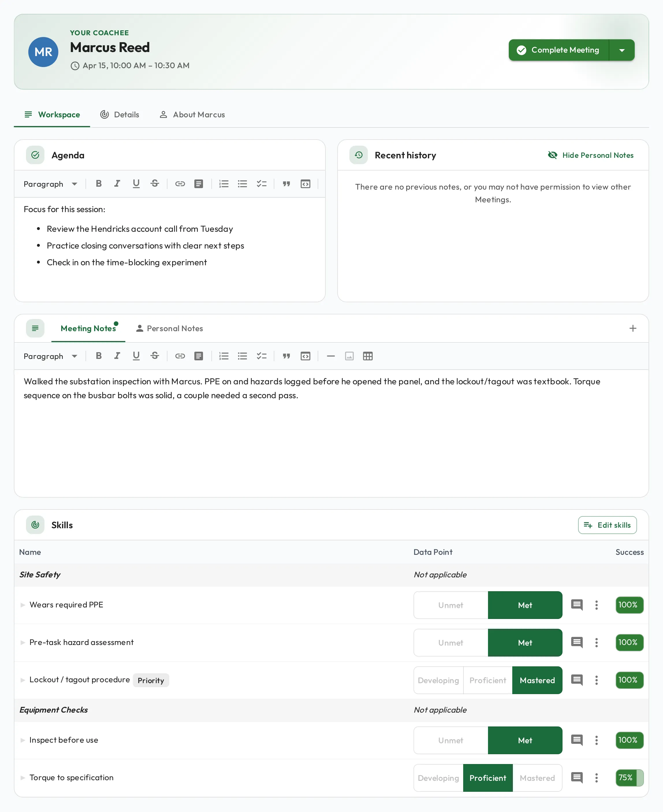Set Torque to specification to Developing
The width and height of the screenshot is (663, 812).
pyautogui.click(x=438, y=778)
